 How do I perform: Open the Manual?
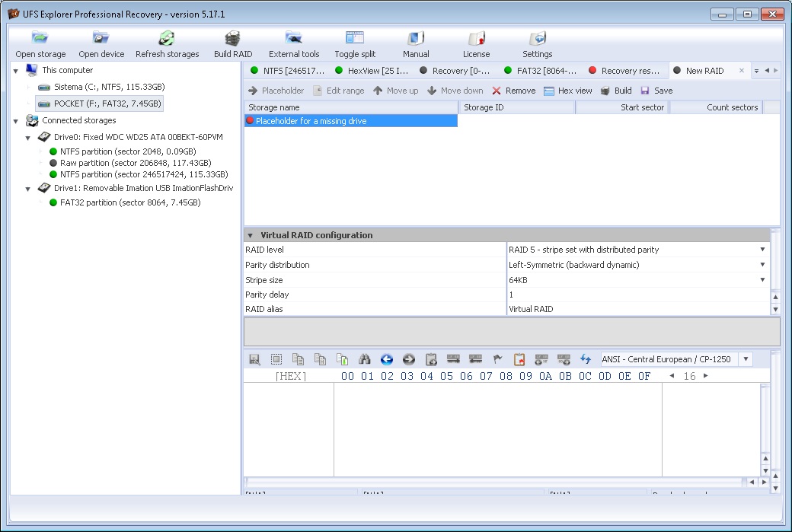click(x=416, y=44)
